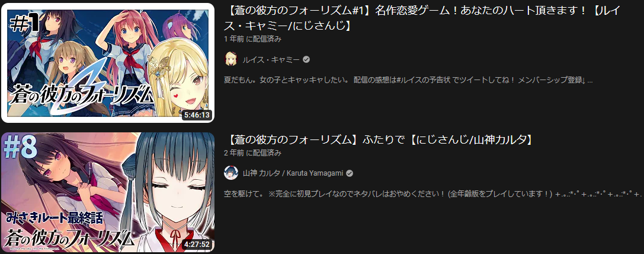Open ルイス・キャミー channel avatar icon
Image resolution: width=644 pixels, height=254 pixels.
coord(231,59)
